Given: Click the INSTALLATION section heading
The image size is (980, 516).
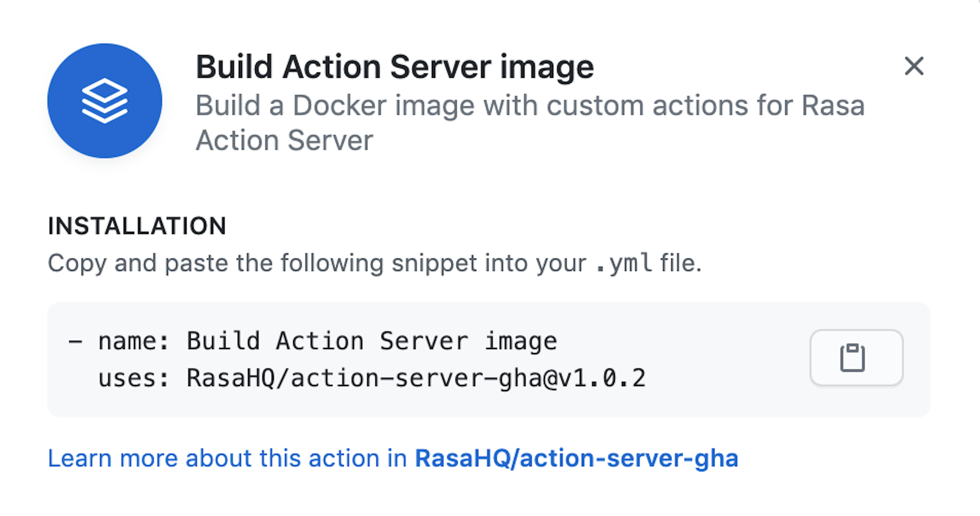Looking at the screenshot, I should (137, 226).
